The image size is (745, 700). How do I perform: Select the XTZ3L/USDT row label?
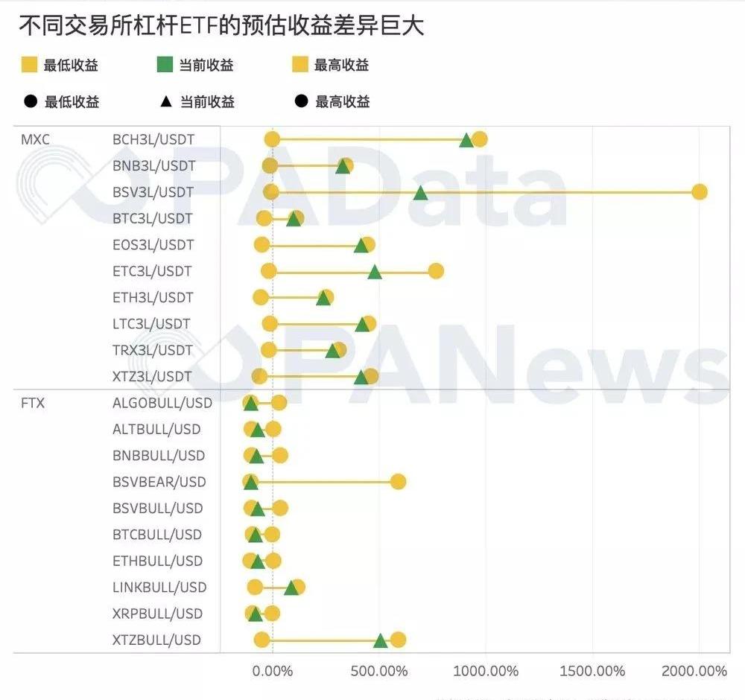[152, 377]
